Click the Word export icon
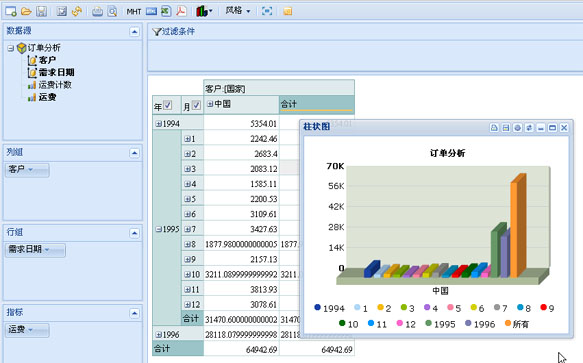The image size is (583, 363). click(151, 12)
